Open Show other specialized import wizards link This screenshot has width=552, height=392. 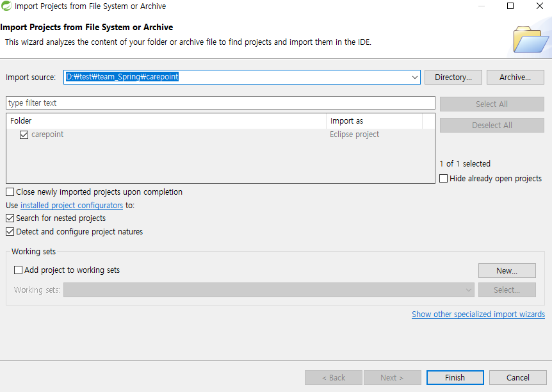[478, 314]
